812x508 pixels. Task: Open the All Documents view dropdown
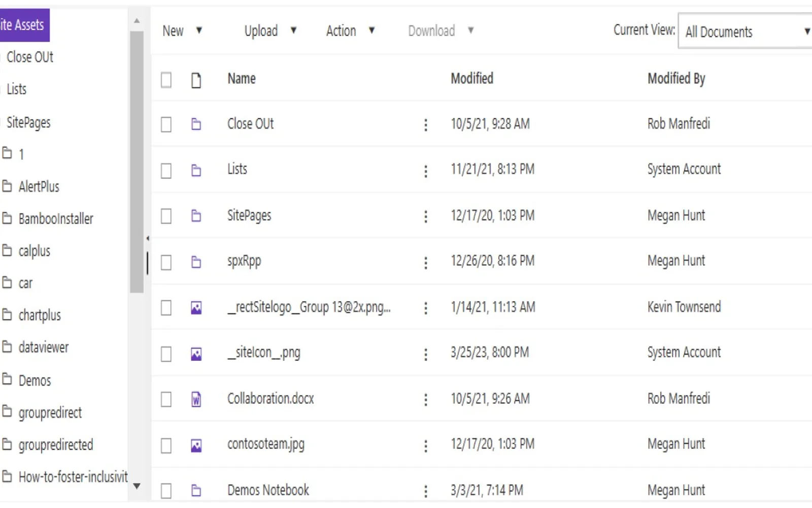click(x=745, y=31)
